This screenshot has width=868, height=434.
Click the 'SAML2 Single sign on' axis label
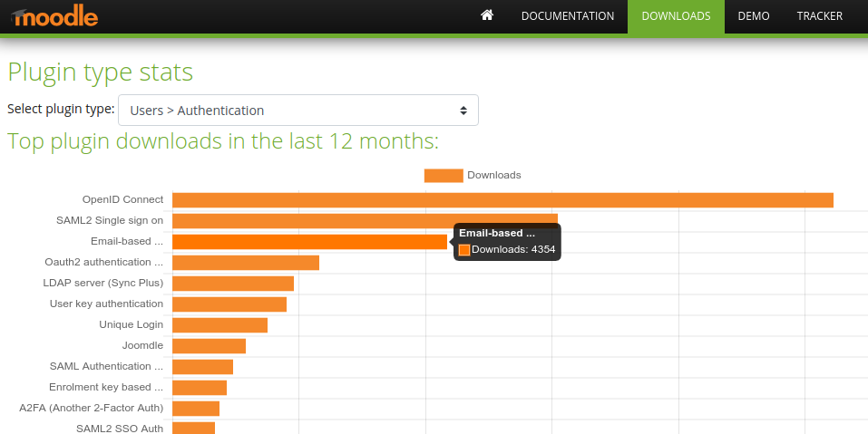[110, 220]
